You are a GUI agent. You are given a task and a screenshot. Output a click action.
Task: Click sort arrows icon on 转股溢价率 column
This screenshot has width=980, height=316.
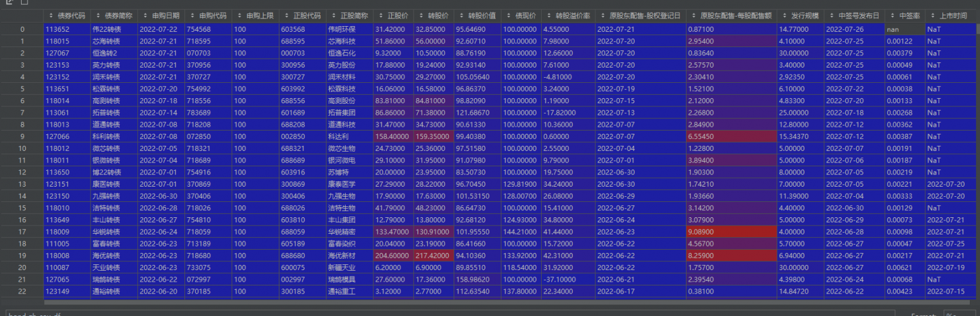pyautogui.click(x=549, y=15)
